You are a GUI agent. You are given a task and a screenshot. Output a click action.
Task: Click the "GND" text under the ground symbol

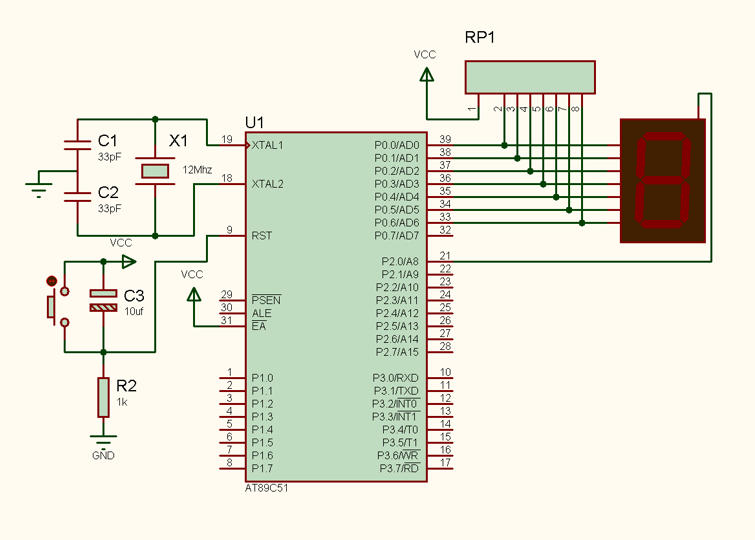[x=103, y=455]
